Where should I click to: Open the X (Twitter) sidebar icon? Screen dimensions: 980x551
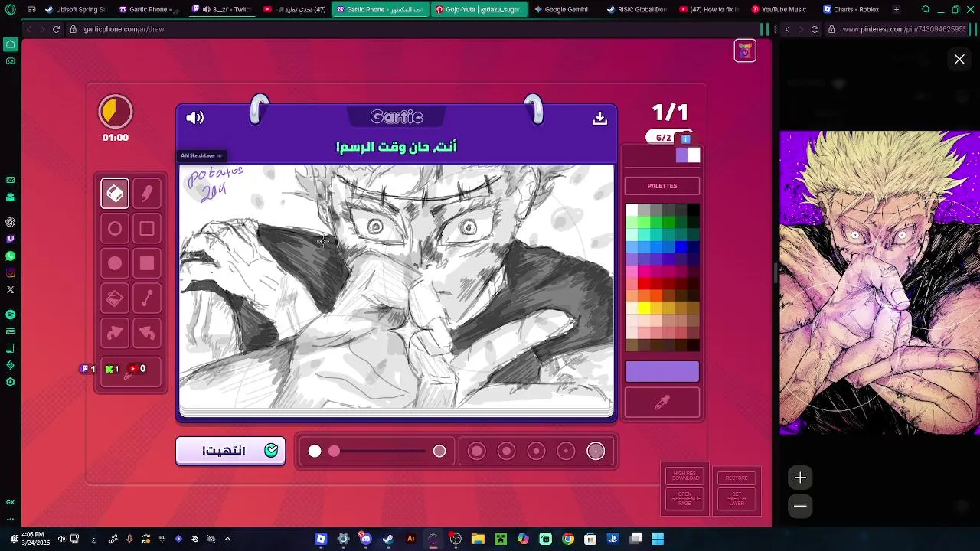pyautogui.click(x=10, y=290)
